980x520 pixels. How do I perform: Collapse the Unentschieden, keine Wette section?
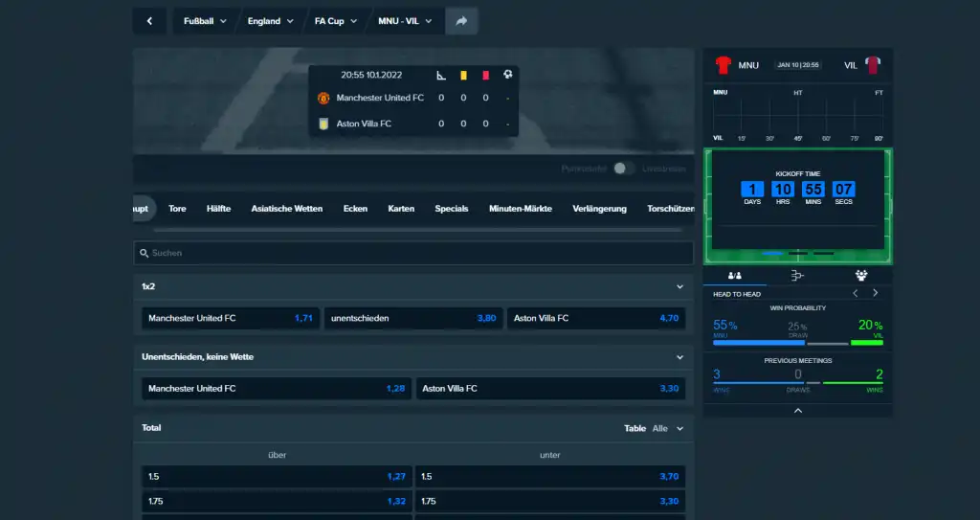680,357
